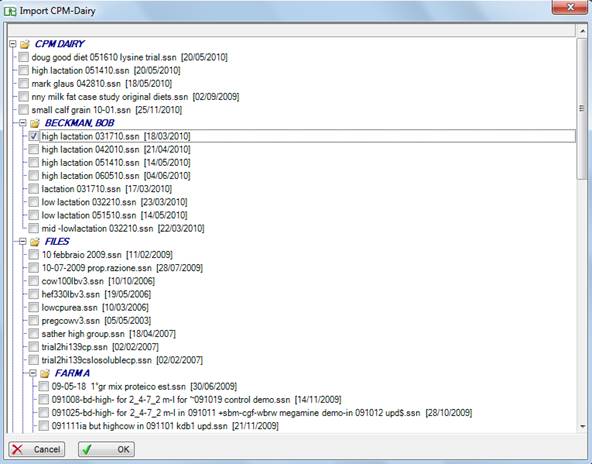Screen dimensions: 592x464
Task: Click the CPM DAIRY folder icon
Action: (x=25, y=44)
